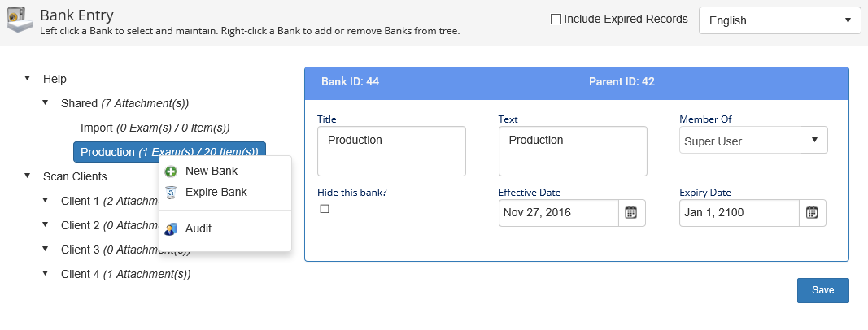Enable Include Expired Records checkbox

pyautogui.click(x=556, y=20)
